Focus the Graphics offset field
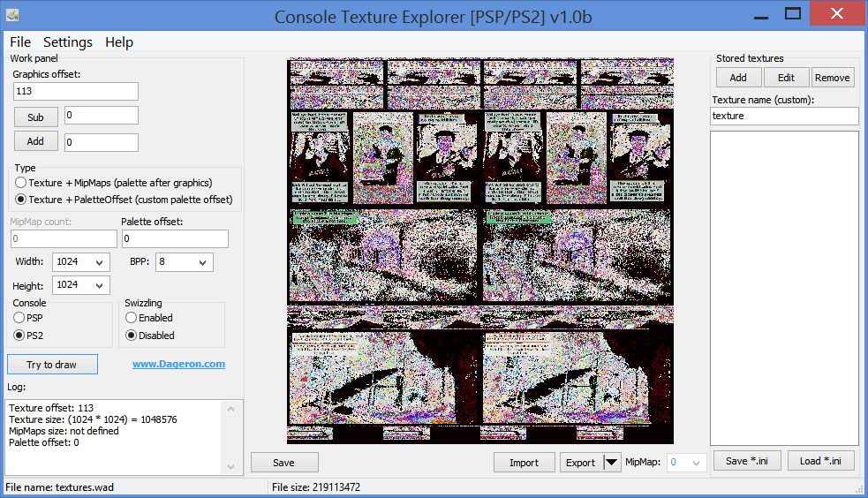The image size is (868, 498). tap(76, 91)
